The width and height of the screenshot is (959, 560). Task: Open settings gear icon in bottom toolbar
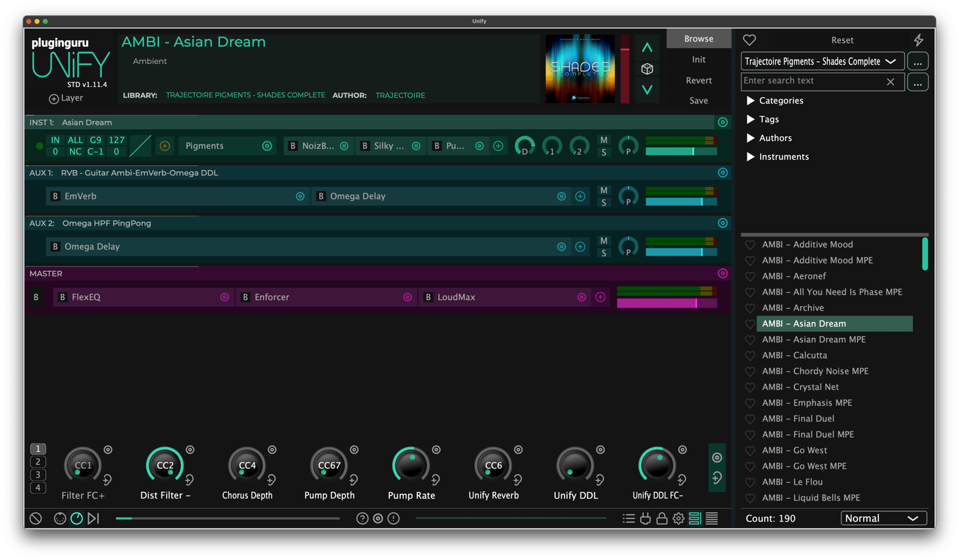point(678,518)
